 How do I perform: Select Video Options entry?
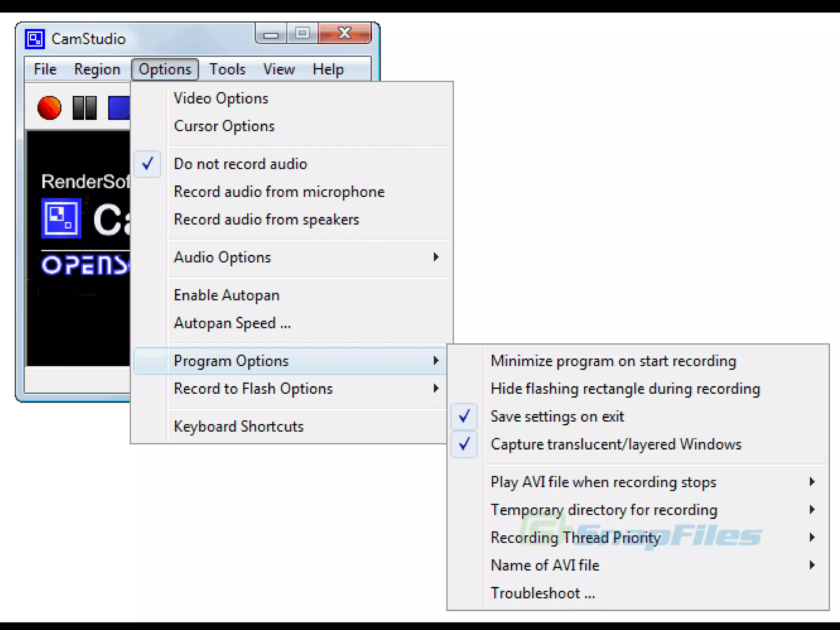click(221, 98)
